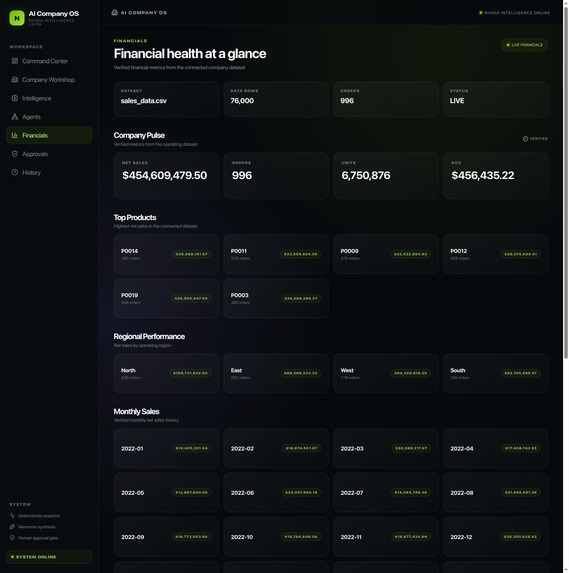Click the '$456,435.22' AOV figure
Viewport: 569px width, 573px height.
[x=483, y=175]
